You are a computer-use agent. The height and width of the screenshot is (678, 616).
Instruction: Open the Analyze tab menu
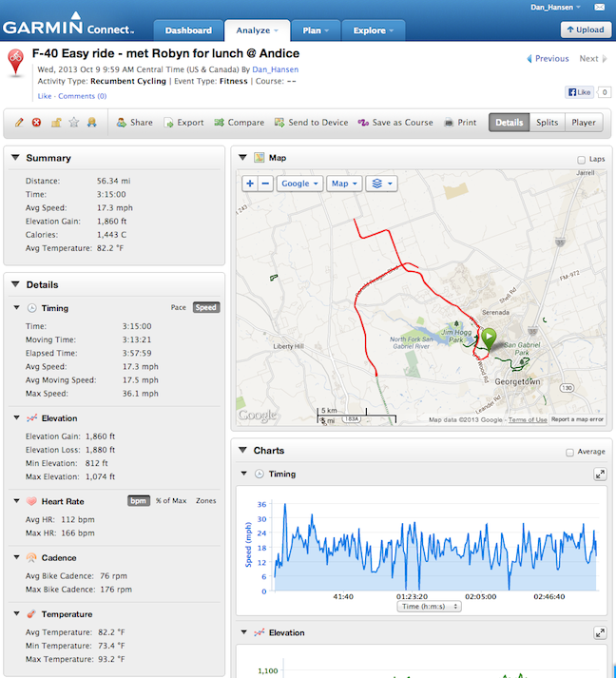pos(258,30)
